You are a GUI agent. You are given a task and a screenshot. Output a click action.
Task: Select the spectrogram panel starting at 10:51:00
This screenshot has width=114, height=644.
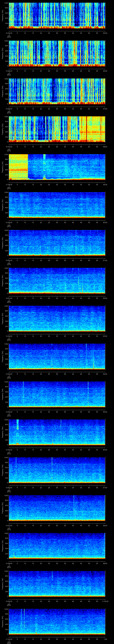tap(57, 281)
